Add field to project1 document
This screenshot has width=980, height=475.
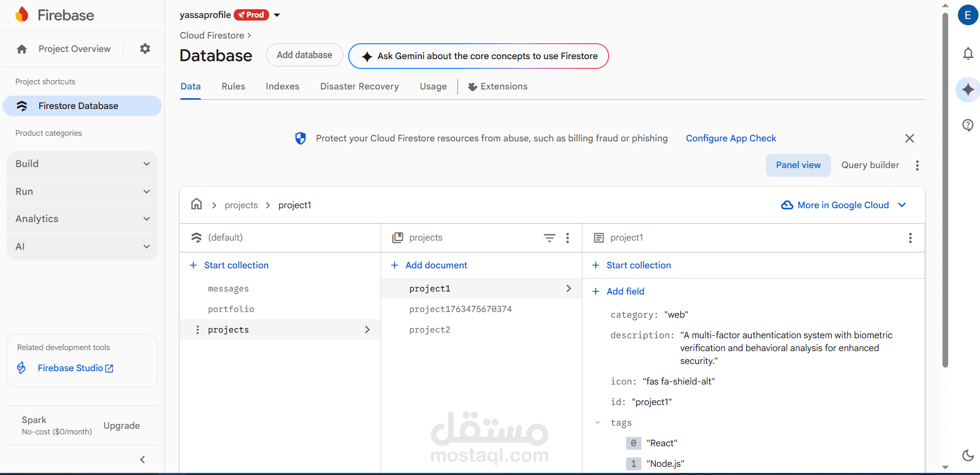pyautogui.click(x=618, y=291)
